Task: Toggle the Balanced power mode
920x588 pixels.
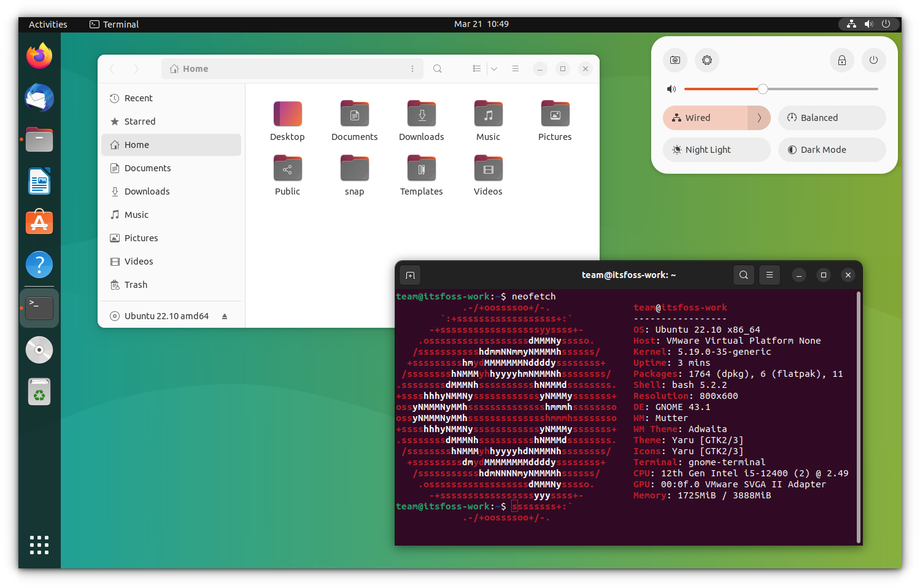Action: [832, 118]
